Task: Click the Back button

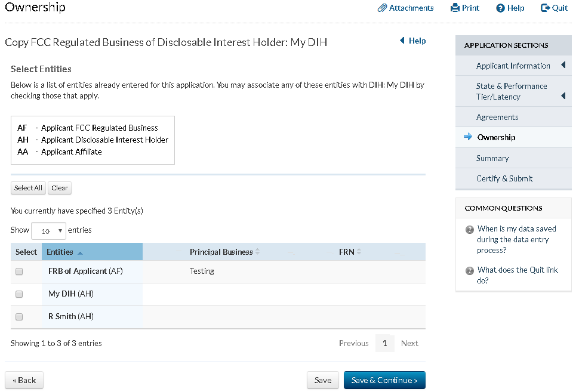Action: click(24, 380)
